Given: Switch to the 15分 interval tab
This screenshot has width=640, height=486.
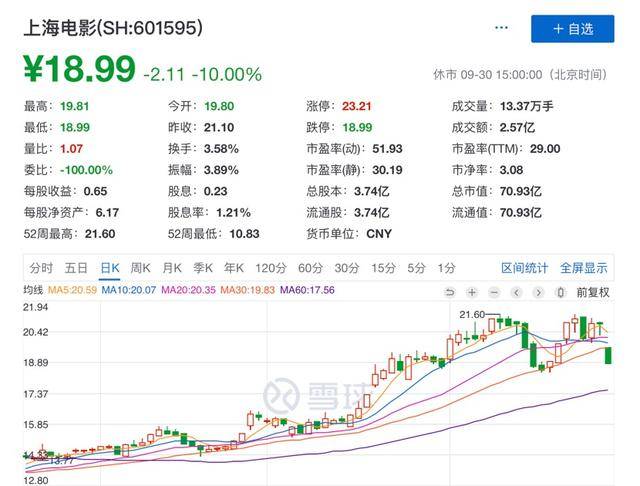Looking at the screenshot, I should (383, 268).
